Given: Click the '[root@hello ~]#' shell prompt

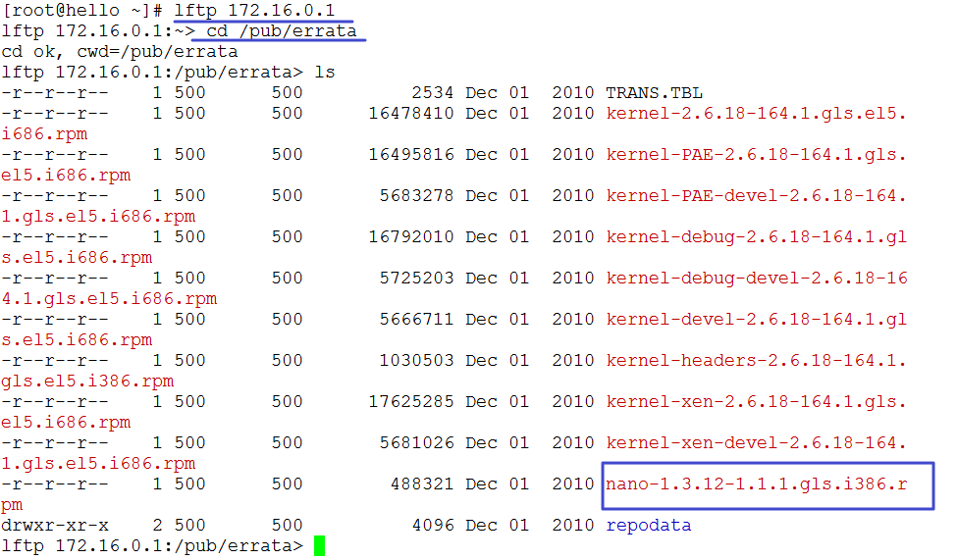Looking at the screenshot, I should (x=82, y=11).
